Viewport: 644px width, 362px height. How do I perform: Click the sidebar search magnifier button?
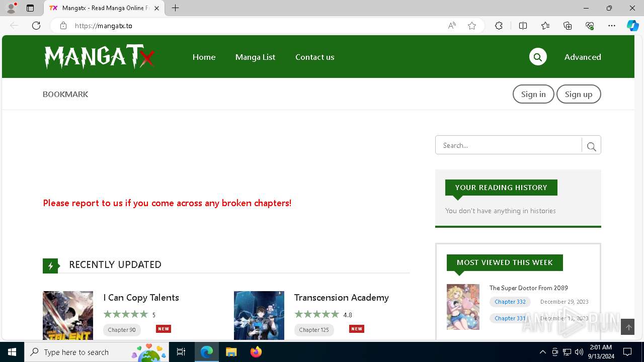tap(591, 146)
